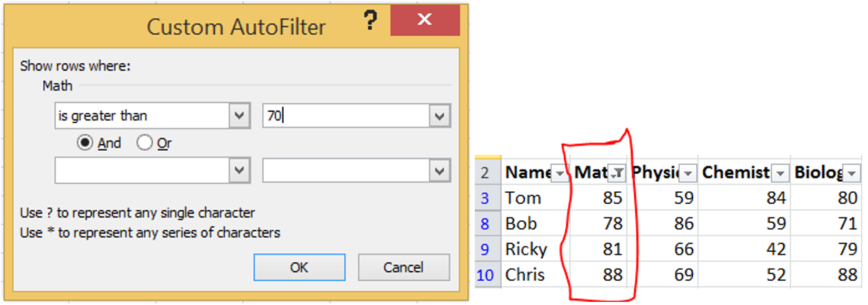
Task: Click the help question mark icon
Action: tap(370, 21)
